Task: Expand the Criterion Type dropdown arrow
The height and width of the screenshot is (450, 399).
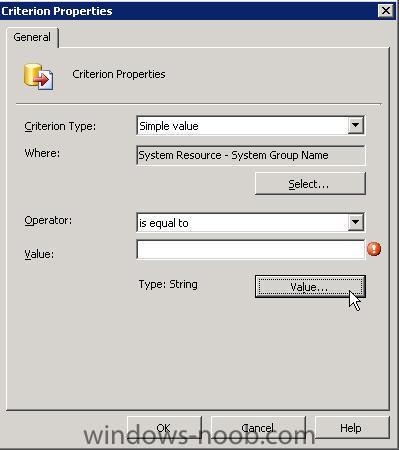Action: pyautogui.click(x=355, y=125)
